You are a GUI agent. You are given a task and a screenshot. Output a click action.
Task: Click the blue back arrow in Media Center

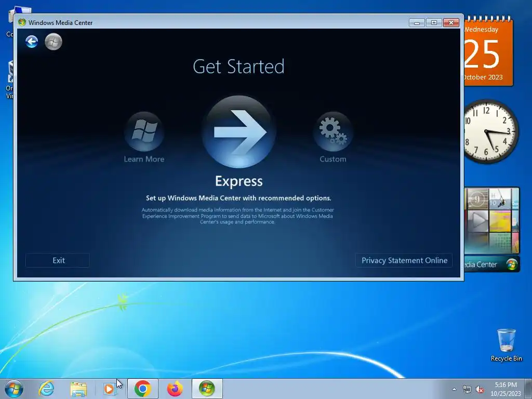32,42
